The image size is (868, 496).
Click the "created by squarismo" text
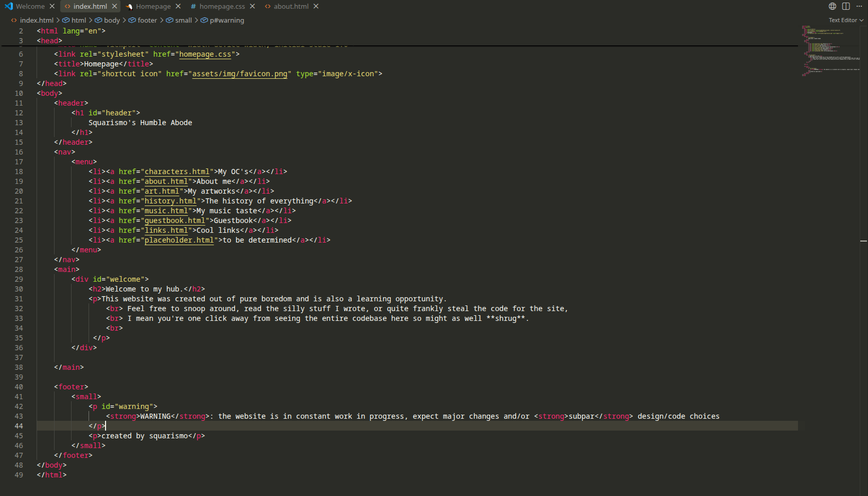[145, 436]
